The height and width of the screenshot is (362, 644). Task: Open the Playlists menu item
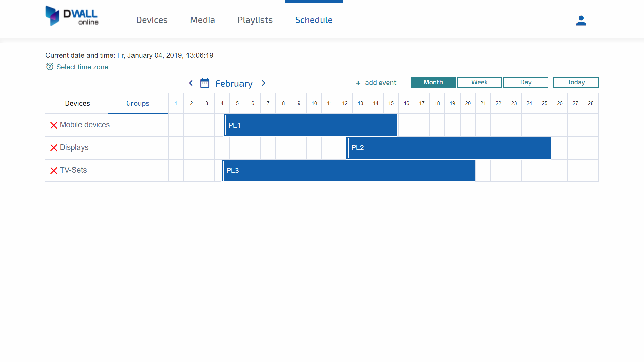click(x=255, y=20)
